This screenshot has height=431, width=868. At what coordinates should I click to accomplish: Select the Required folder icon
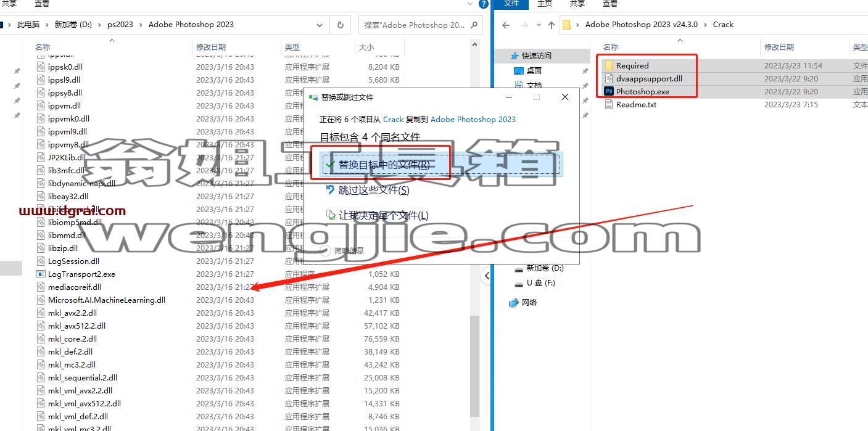click(x=609, y=65)
